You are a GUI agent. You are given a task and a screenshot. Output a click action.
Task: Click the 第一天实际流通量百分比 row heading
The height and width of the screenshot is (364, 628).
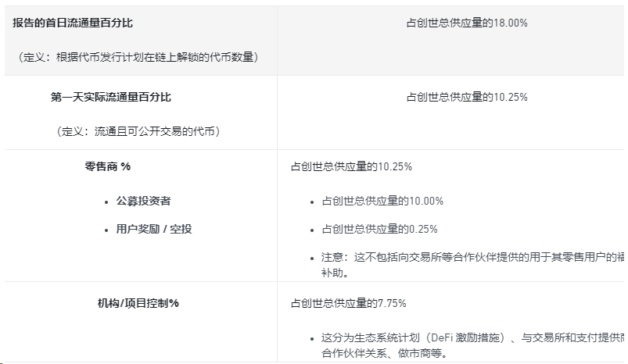pyautogui.click(x=111, y=97)
